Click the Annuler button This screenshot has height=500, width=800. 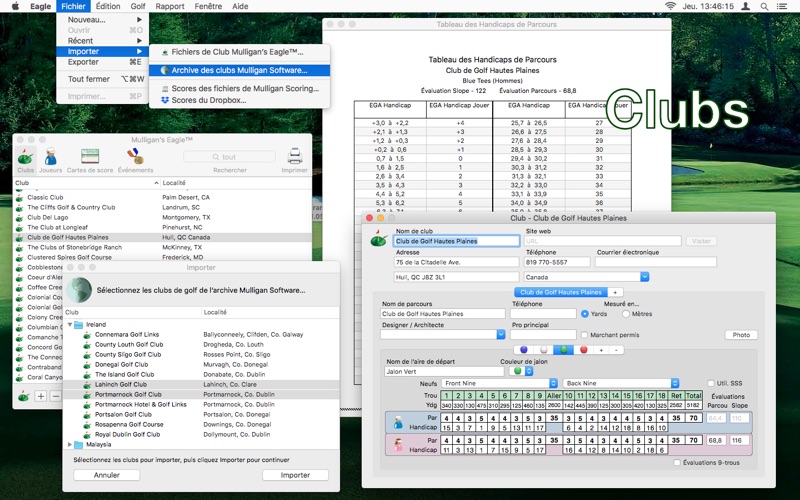[x=107, y=475]
